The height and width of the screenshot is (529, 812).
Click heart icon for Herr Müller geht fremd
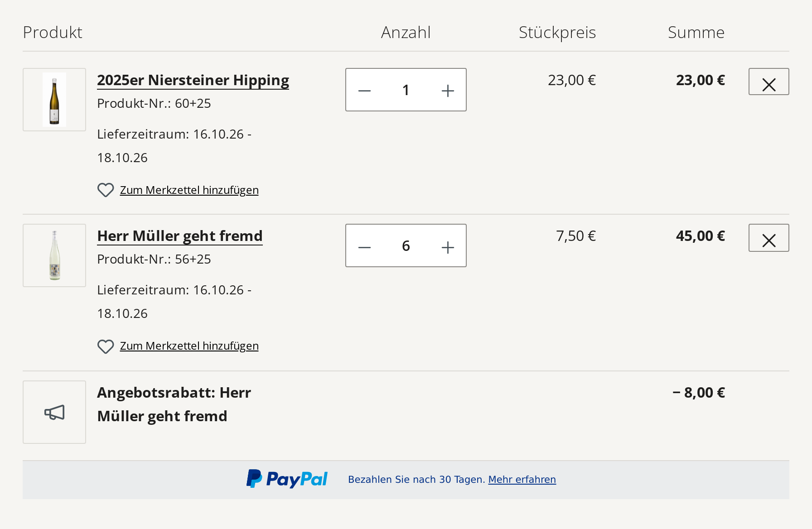click(x=106, y=346)
